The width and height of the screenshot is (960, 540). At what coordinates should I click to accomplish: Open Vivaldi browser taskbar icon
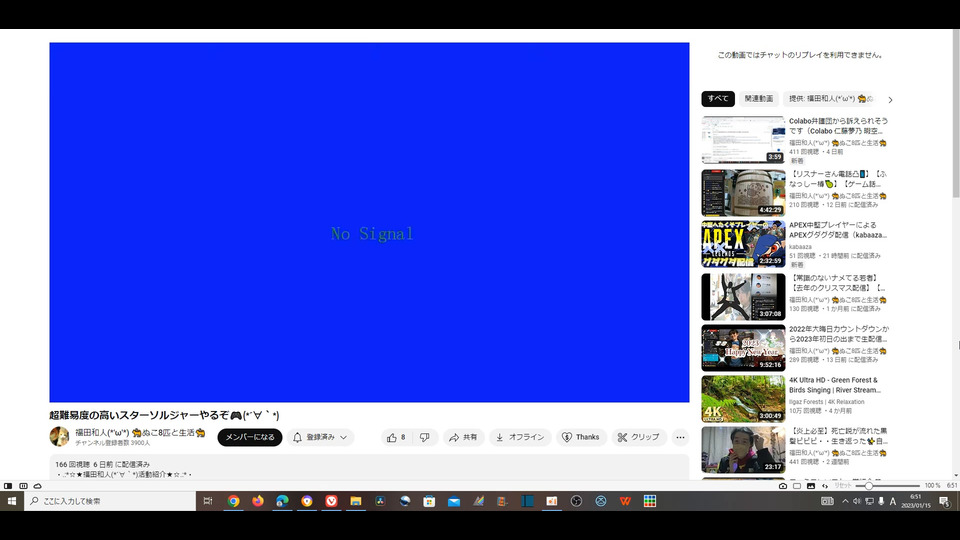(x=331, y=501)
